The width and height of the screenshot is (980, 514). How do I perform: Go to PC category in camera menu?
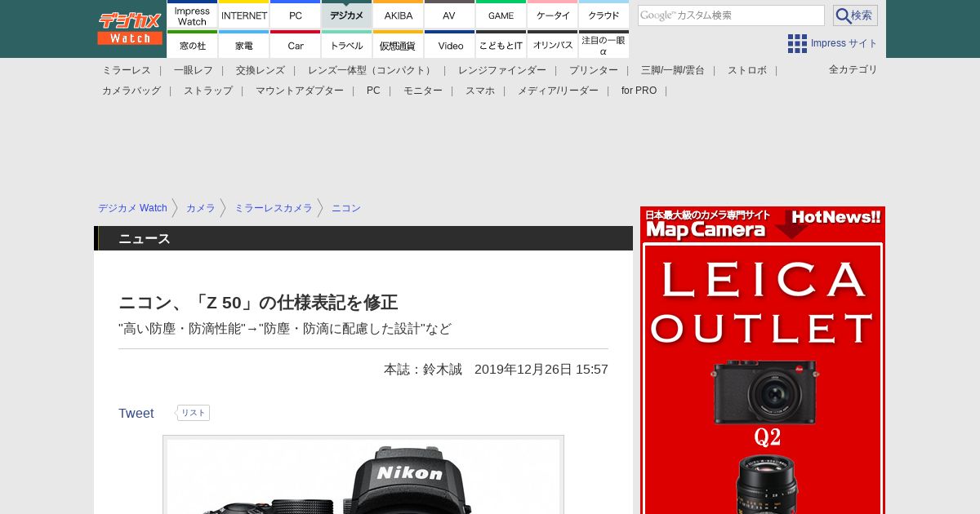pos(373,91)
